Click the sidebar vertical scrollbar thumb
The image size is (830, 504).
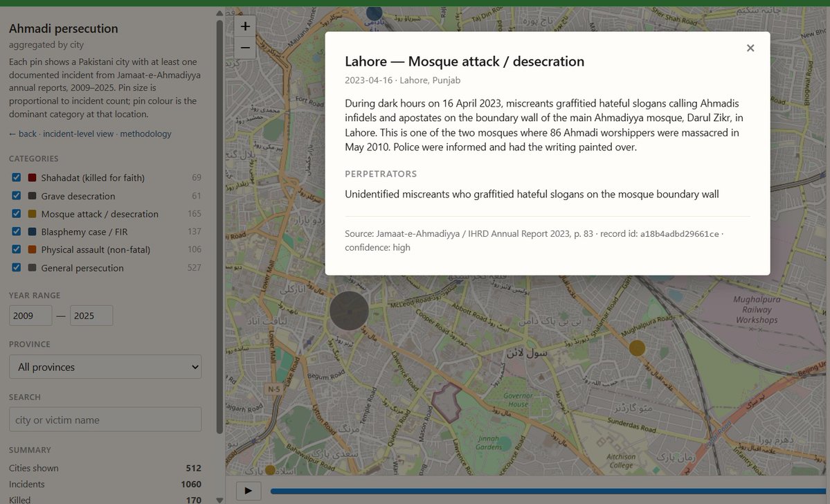pyautogui.click(x=219, y=226)
